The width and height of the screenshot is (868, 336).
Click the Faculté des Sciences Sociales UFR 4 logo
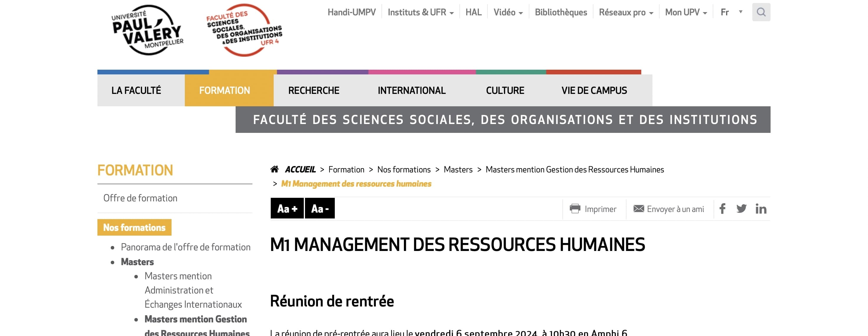pyautogui.click(x=244, y=30)
